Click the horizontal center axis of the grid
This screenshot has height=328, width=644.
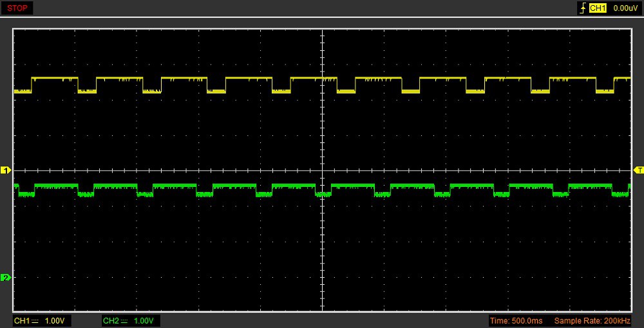[451, 170]
